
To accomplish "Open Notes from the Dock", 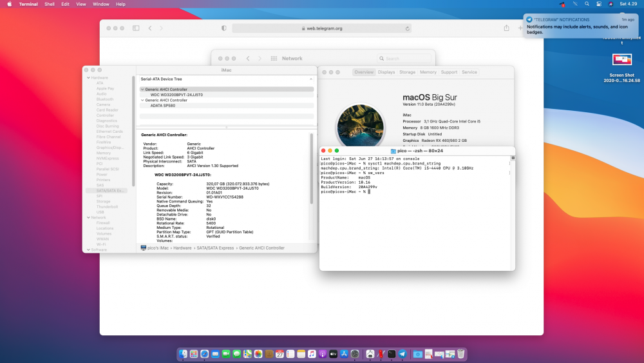I will tap(301, 354).
